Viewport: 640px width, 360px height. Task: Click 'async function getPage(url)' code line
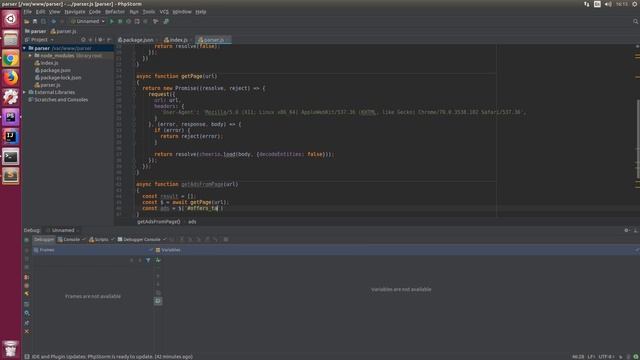(x=177, y=76)
